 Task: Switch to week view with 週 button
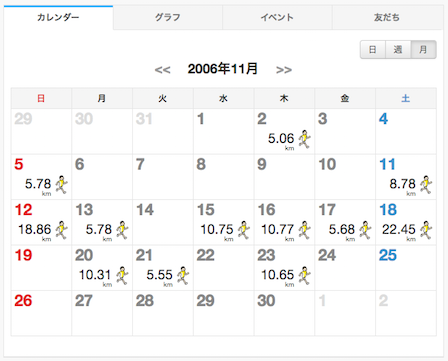click(x=398, y=50)
